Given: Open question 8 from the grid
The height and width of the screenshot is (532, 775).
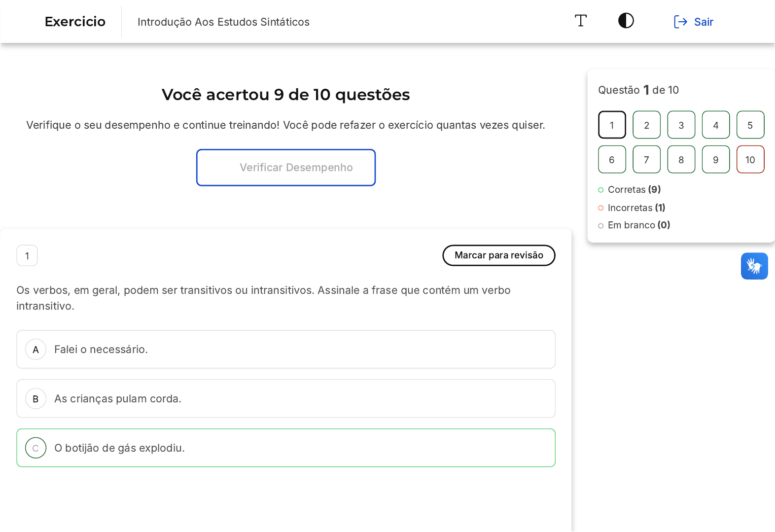Looking at the screenshot, I should 681,160.
